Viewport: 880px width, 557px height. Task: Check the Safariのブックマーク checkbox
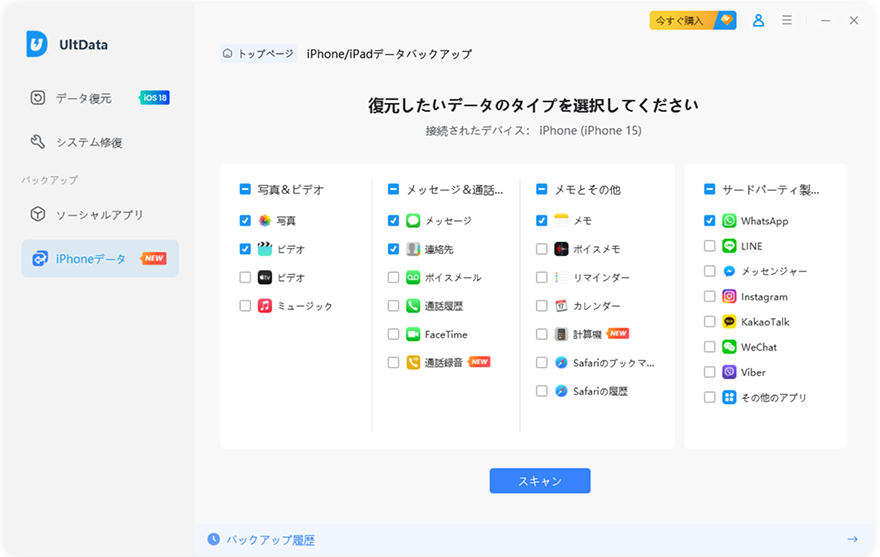542,363
